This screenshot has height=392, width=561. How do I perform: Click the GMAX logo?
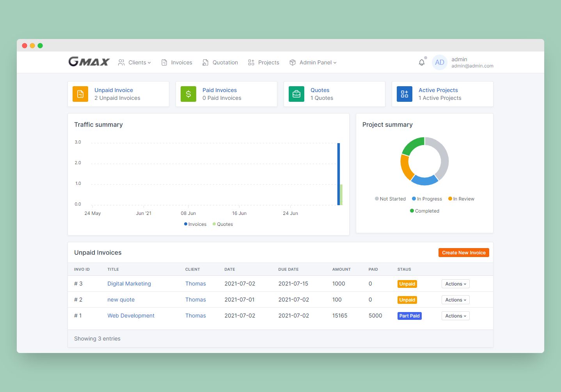[x=89, y=62]
